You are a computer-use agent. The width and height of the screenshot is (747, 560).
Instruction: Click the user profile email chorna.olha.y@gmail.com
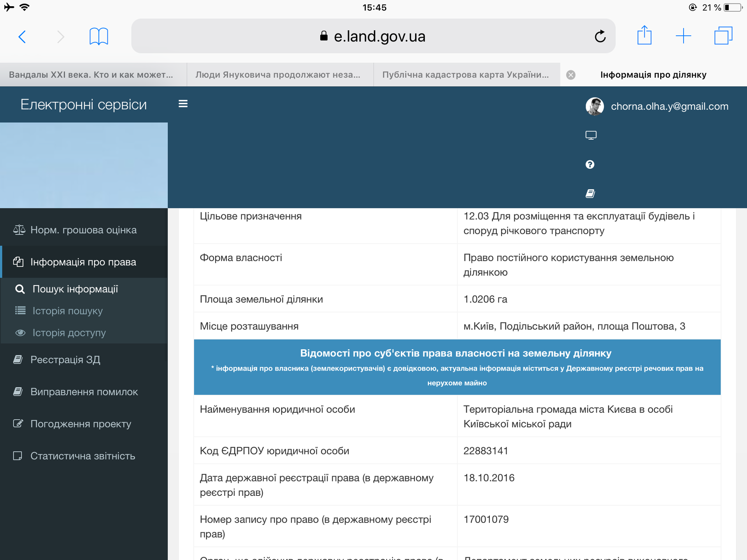669,106
